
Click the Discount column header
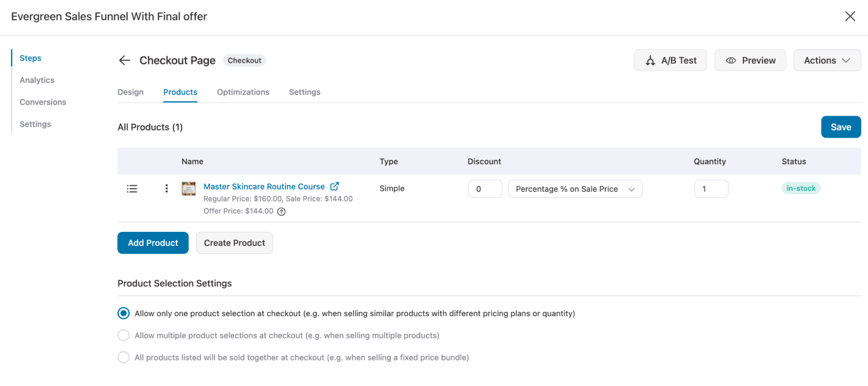(484, 162)
